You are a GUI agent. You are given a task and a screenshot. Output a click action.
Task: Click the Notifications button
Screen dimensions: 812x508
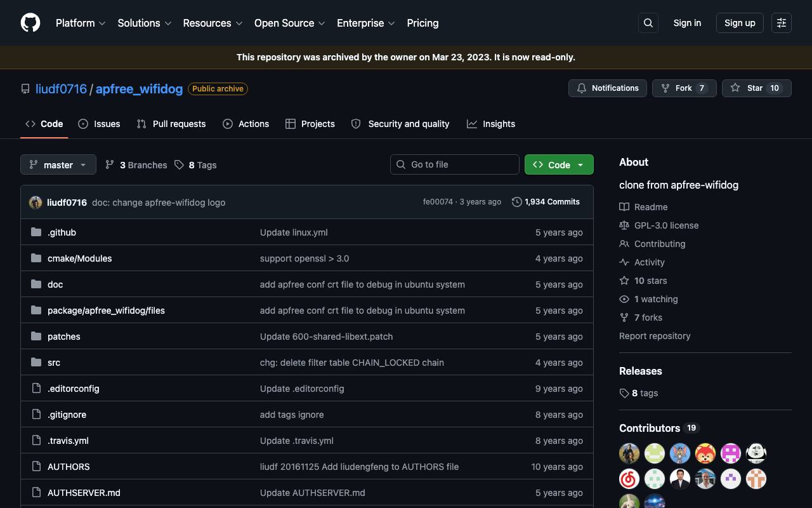(608, 88)
